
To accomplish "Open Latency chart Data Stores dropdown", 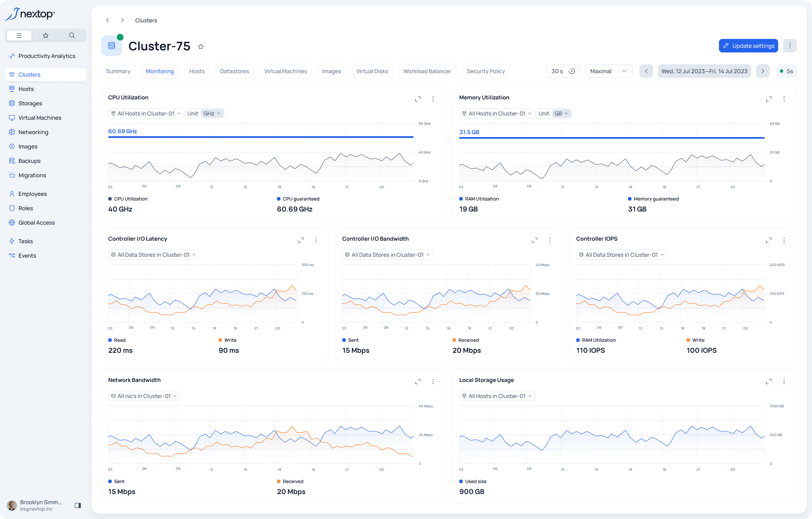I will coord(154,255).
